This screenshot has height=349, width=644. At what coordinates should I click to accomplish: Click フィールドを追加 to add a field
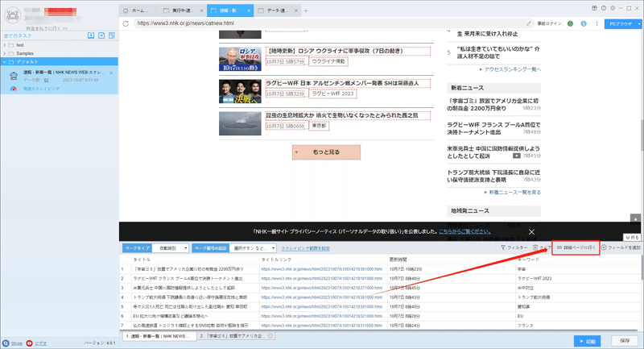621,247
